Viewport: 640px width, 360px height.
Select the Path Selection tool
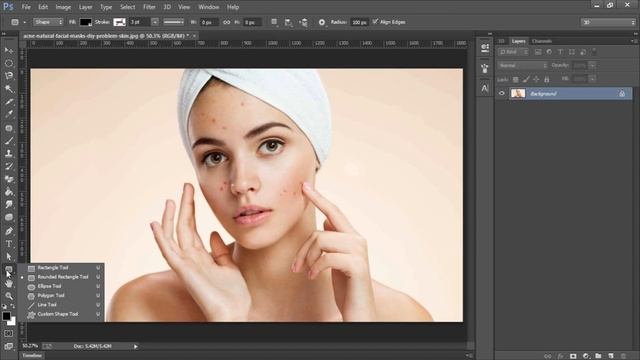pyautogui.click(x=9, y=256)
